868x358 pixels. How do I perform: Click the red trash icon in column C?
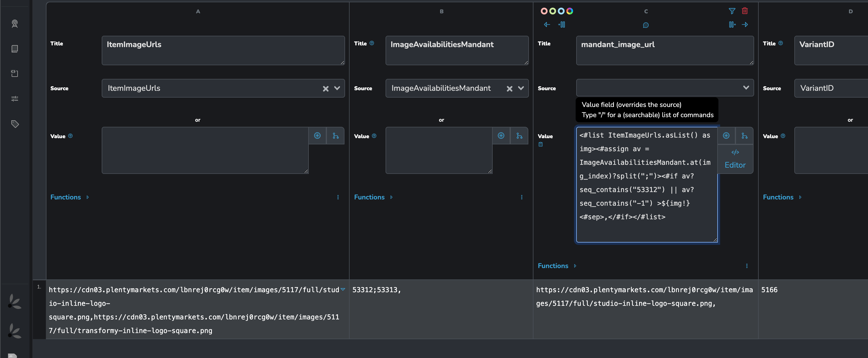tap(745, 11)
